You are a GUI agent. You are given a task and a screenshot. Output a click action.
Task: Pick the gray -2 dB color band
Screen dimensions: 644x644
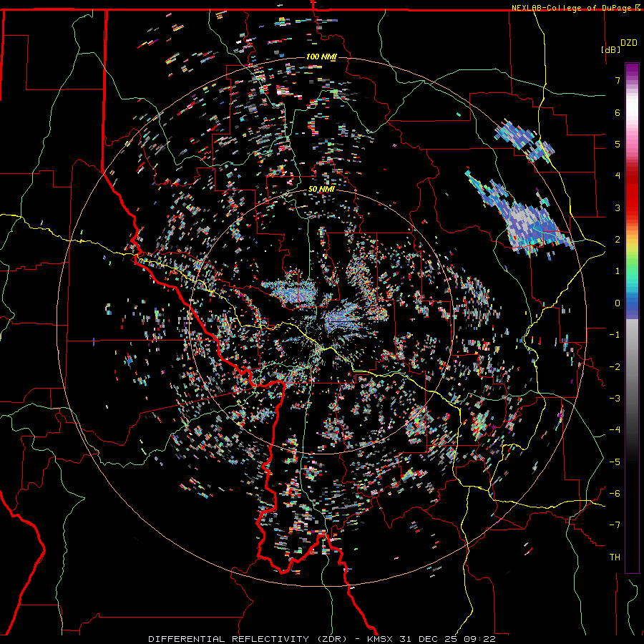click(632, 366)
